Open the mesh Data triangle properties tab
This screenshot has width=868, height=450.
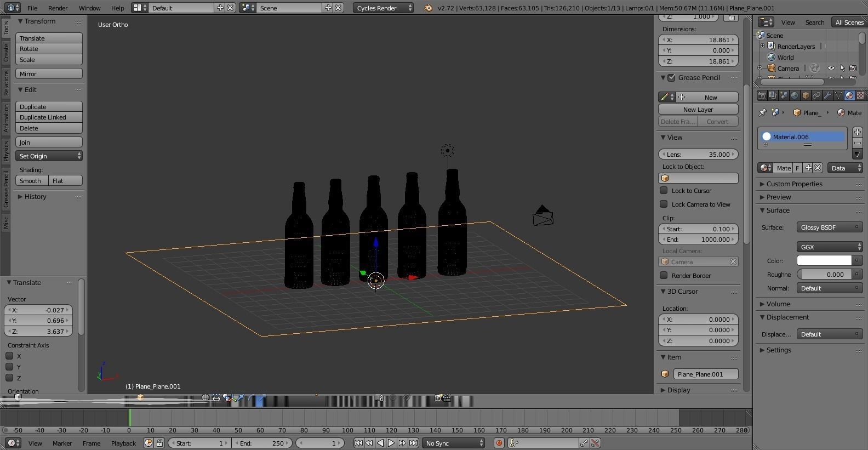pos(838,95)
